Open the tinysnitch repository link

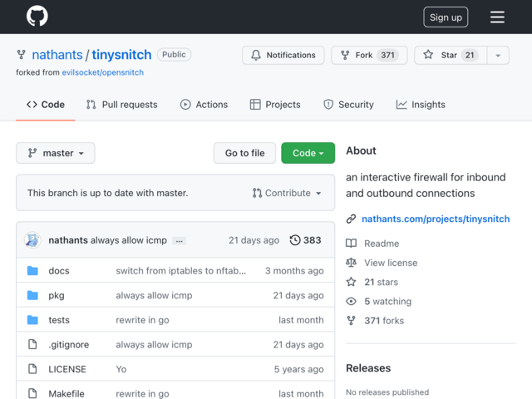click(121, 55)
